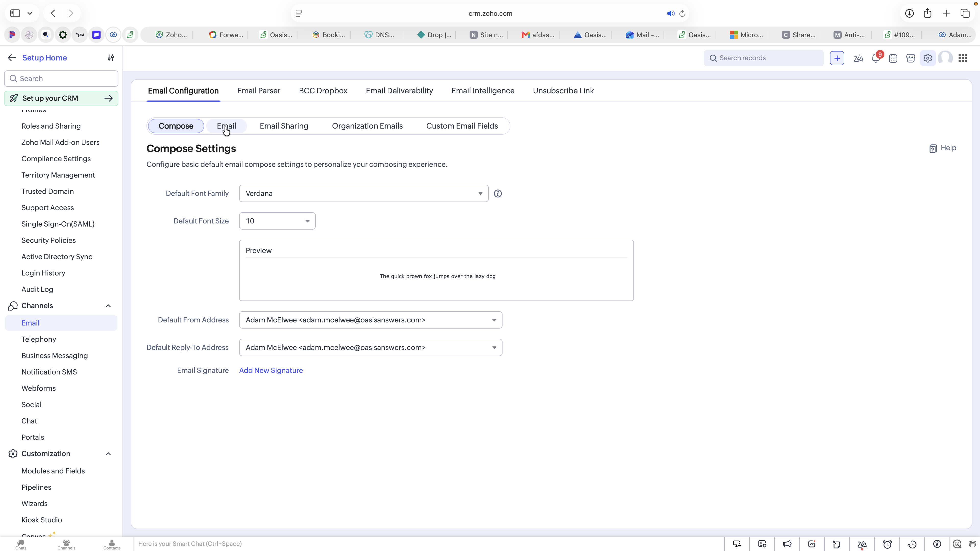
Task: Click the Add New Signature link
Action: click(x=271, y=370)
